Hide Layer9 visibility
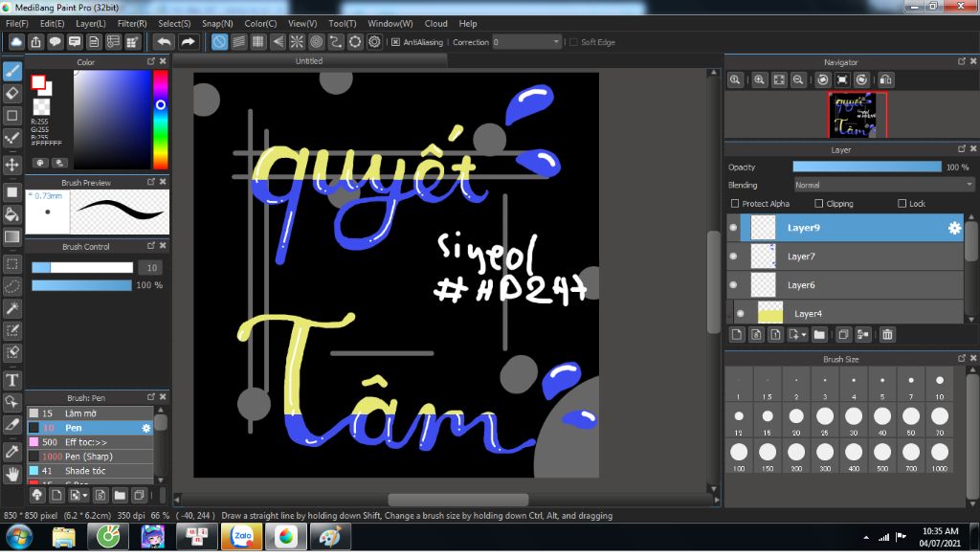 pyautogui.click(x=734, y=228)
